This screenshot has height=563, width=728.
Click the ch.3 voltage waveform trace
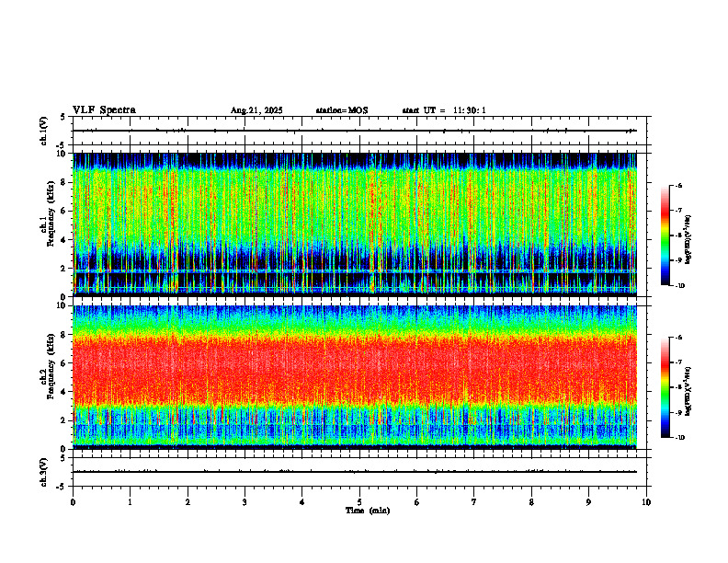pos(355,472)
